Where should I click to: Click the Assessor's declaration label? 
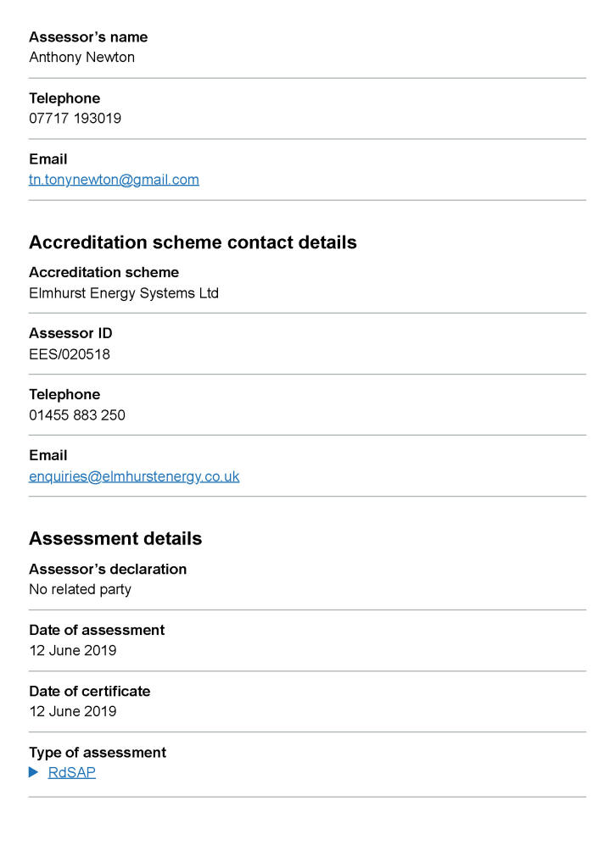[x=108, y=569]
